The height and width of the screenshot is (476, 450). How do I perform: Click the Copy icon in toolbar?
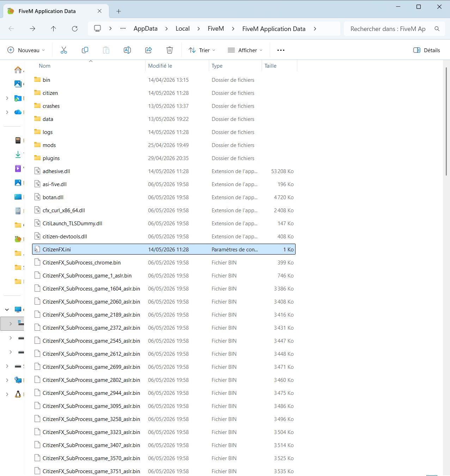pos(85,50)
